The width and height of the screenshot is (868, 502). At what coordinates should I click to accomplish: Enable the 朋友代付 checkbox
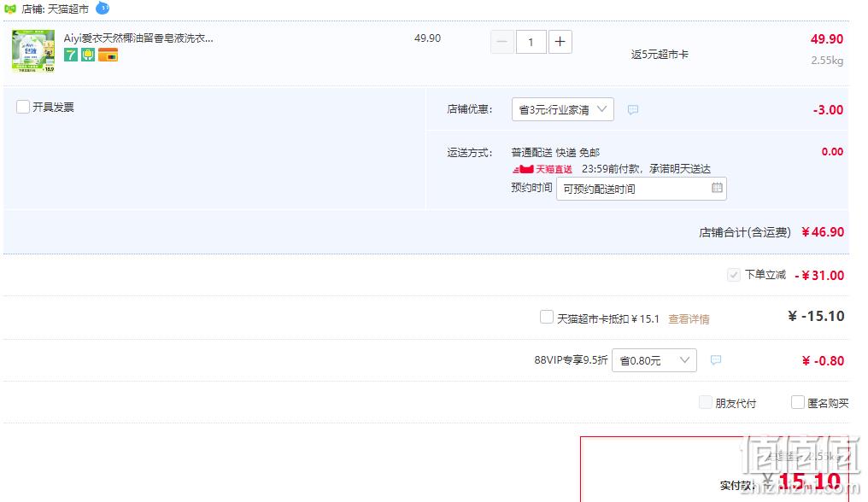click(x=706, y=402)
